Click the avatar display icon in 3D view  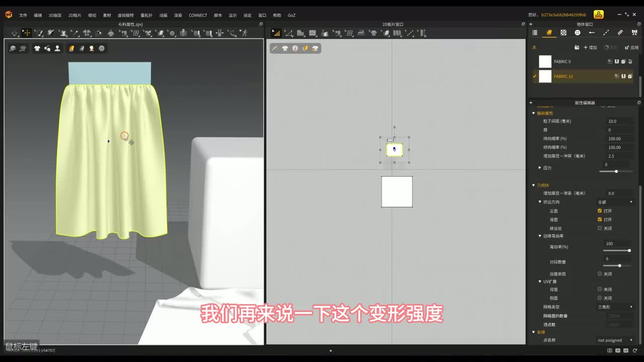pyautogui.click(x=57, y=48)
